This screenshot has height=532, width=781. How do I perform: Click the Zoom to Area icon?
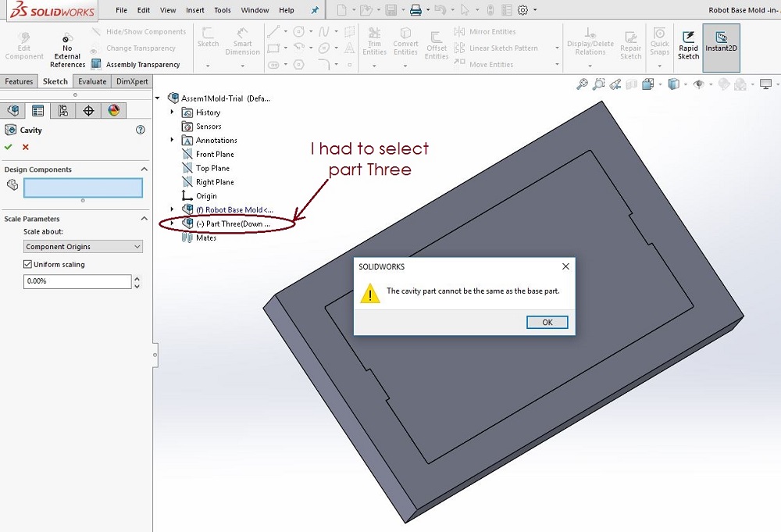tap(598, 84)
